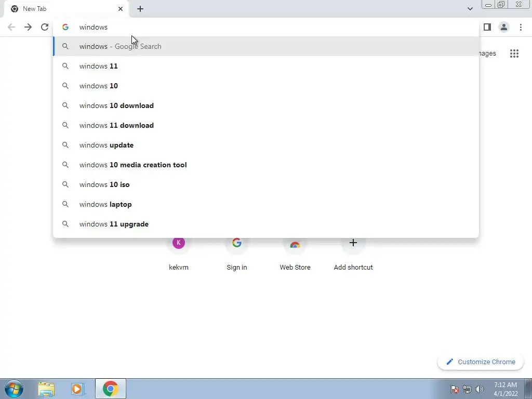Click the Customize Chrome button
532x399 pixels.
click(481, 362)
